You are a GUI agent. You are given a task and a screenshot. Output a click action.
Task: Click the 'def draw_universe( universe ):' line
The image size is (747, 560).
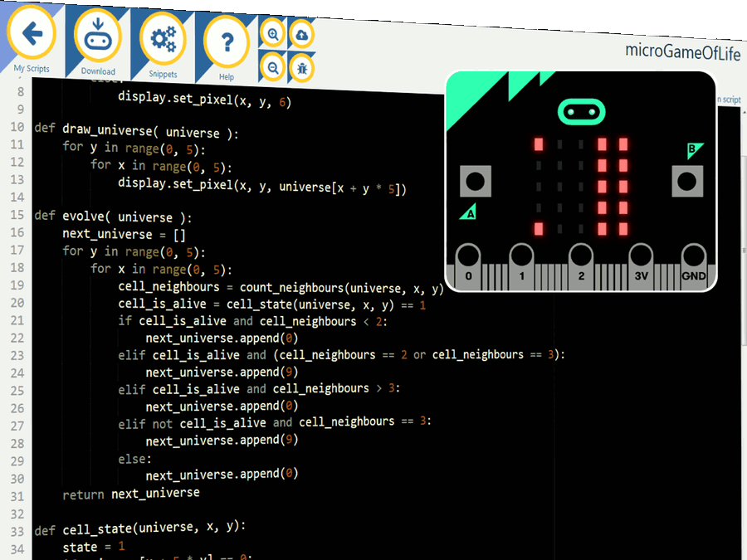point(136,131)
